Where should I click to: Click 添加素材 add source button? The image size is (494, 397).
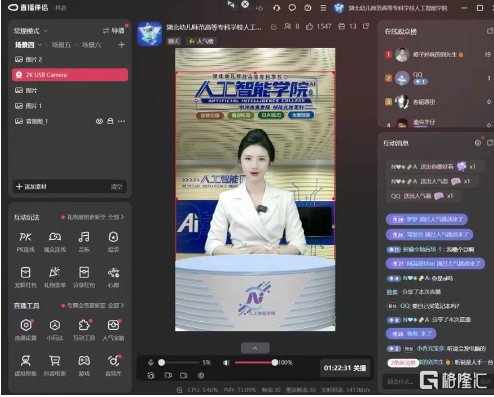tap(32, 186)
